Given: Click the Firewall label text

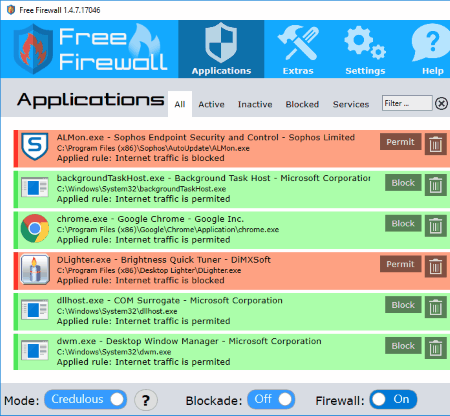Looking at the screenshot, I should tap(340, 400).
